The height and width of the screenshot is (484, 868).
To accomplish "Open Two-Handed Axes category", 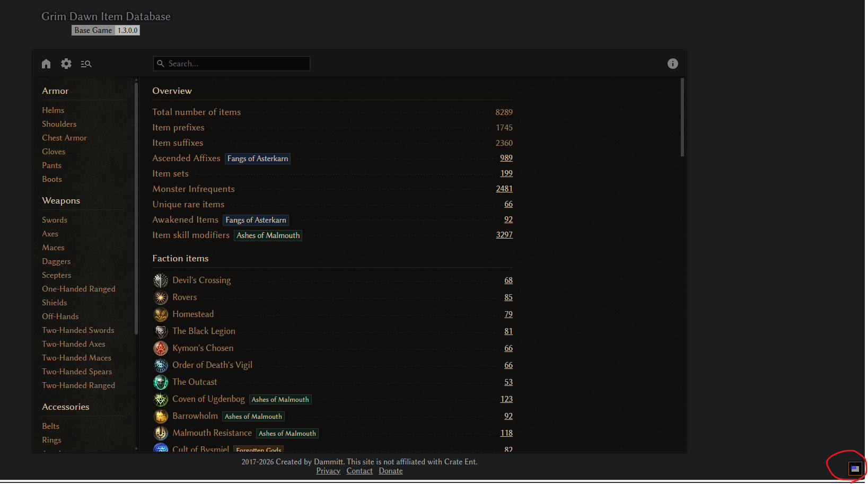I will tap(74, 344).
